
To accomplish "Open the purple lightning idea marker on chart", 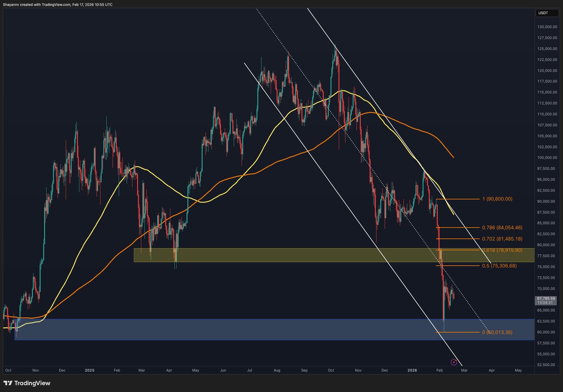I will (x=454, y=362).
